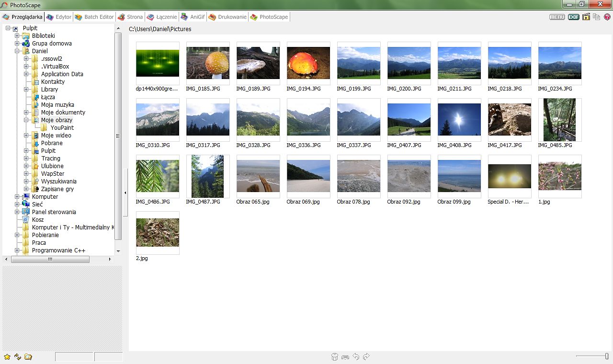613x364 pixels.
Task: Select the Kontakty folder in tree
Action: tap(53, 82)
